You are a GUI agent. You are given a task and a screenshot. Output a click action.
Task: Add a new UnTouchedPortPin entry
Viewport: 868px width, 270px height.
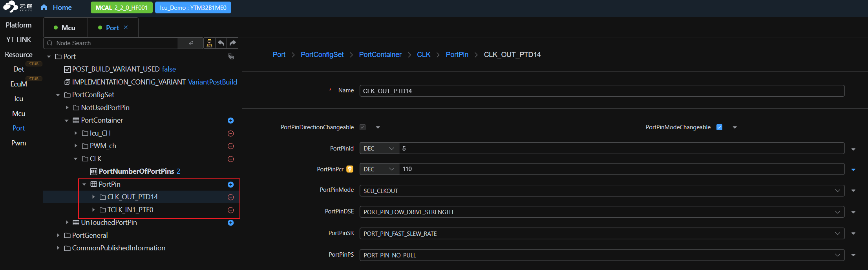[231, 223]
